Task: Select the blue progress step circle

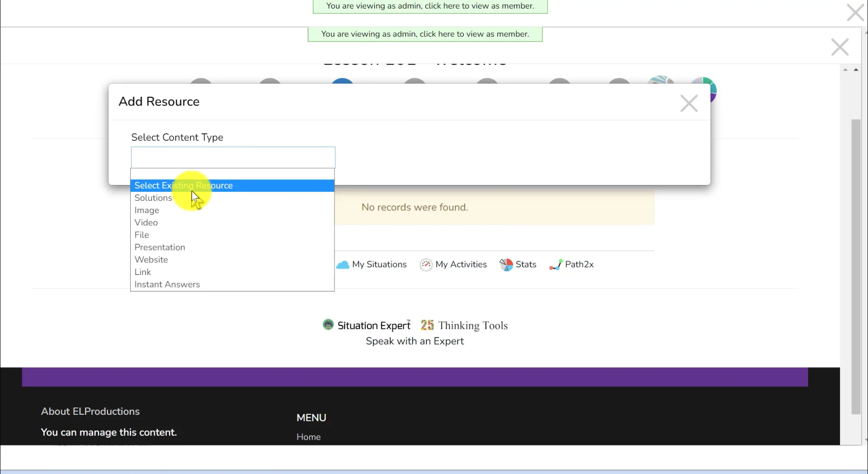Action: pyautogui.click(x=342, y=82)
